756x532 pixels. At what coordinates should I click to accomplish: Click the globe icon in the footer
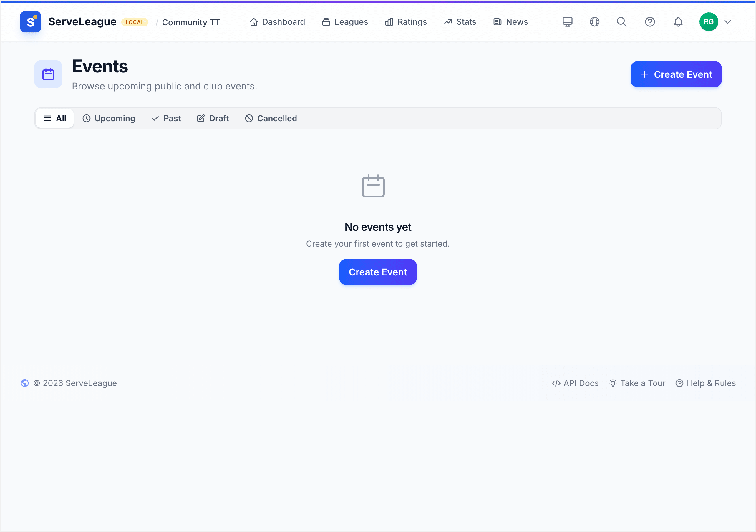coord(25,383)
